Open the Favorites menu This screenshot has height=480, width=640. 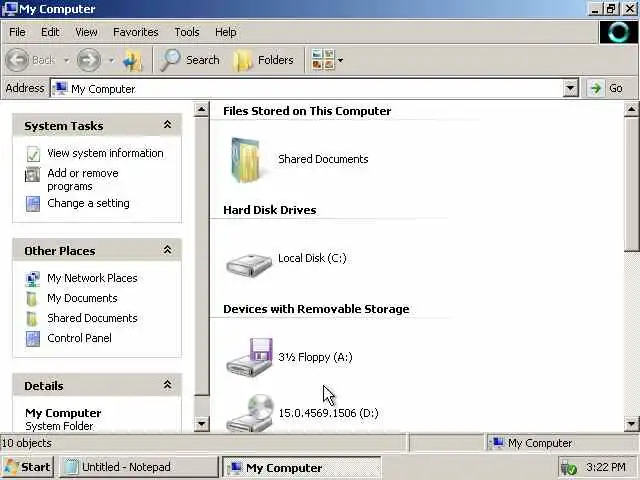point(136,32)
